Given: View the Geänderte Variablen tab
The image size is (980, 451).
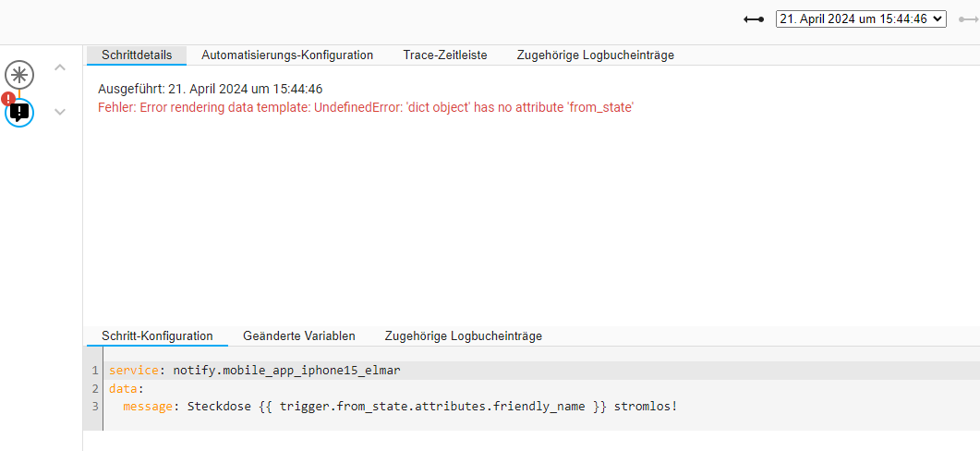Looking at the screenshot, I should (x=298, y=336).
